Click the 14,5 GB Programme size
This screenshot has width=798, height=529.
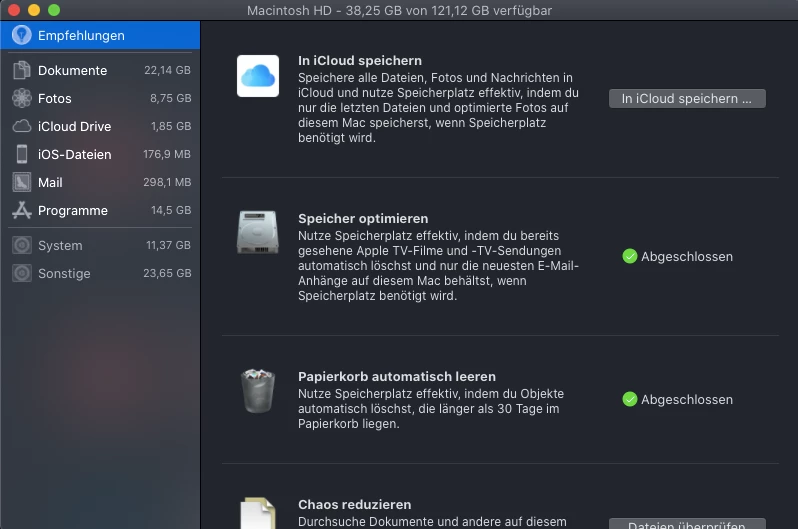(x=171, y=210)
